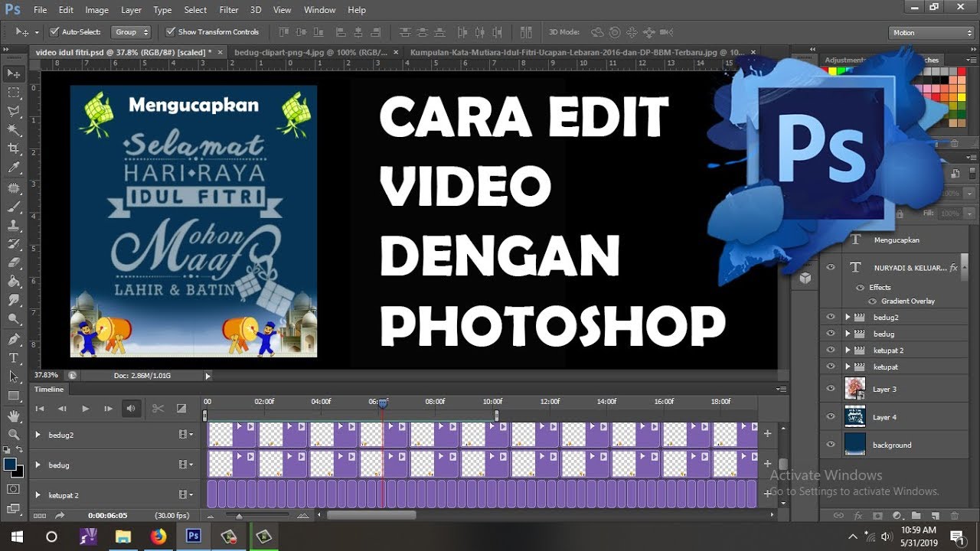Image resolution: width=980 pixels, height=551 pixels.
Task: Mute audio playback in Timeline
Action: pos(131,409)
